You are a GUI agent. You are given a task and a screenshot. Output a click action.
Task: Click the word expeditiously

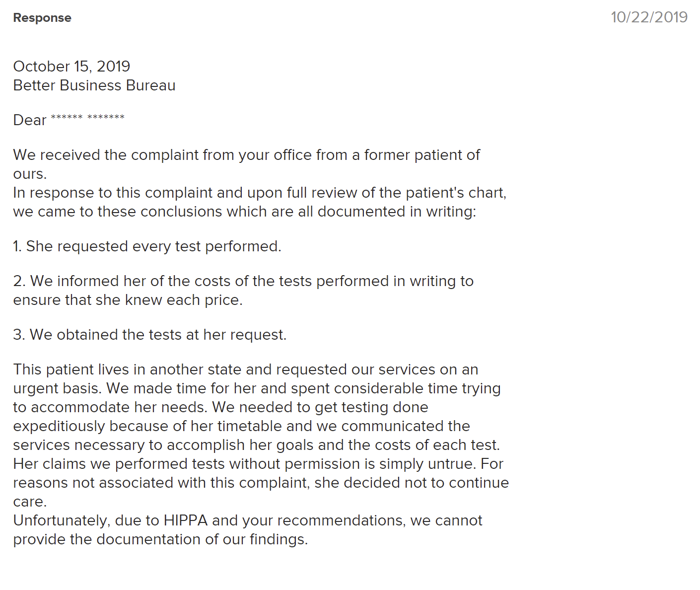[x=59, y=426]
